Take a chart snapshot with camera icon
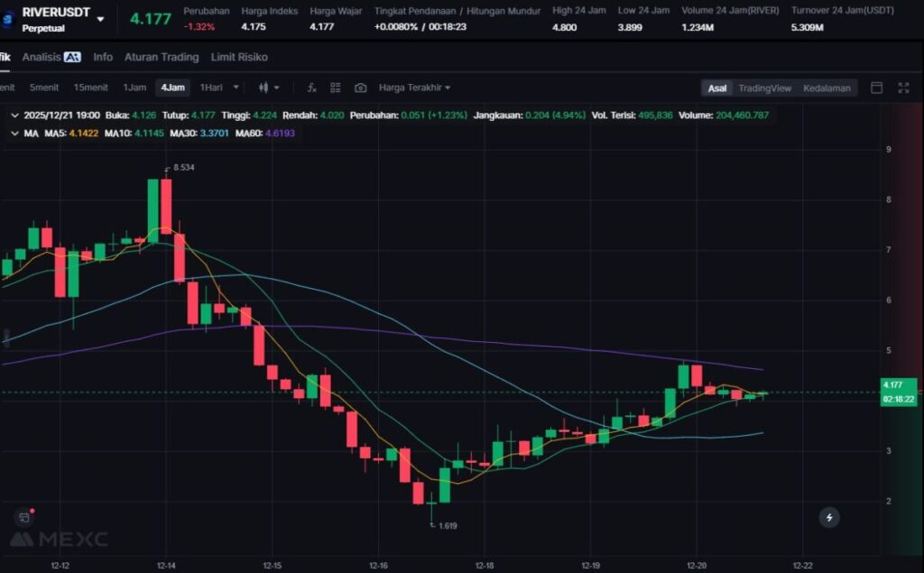Screen dimensions: 924x573 pos(361,88)
